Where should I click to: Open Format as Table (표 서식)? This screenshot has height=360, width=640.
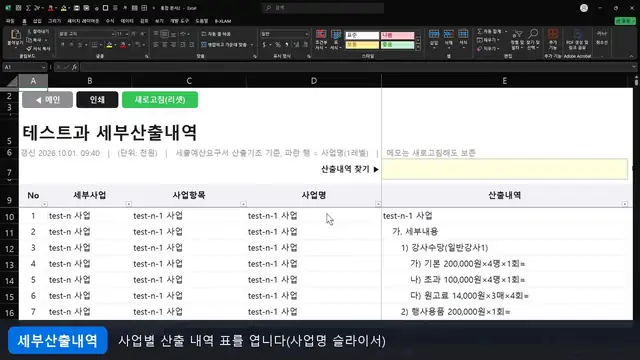click(336, 40)
